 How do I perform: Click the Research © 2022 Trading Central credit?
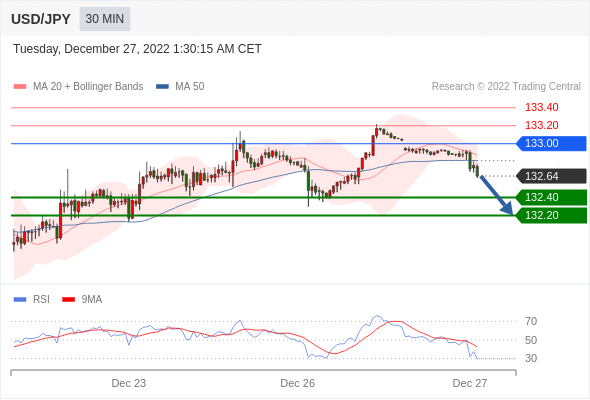[x=506, y=87]
